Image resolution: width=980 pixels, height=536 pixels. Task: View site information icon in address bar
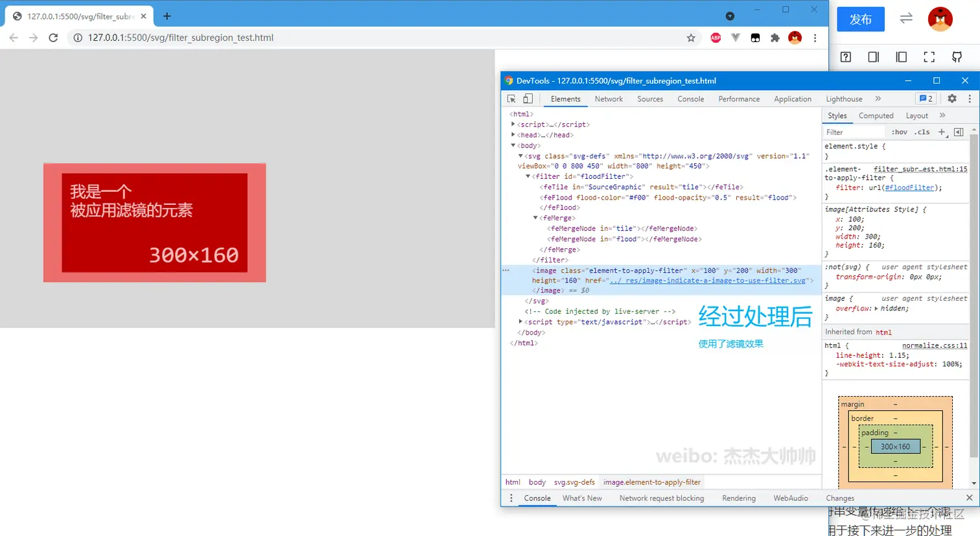(78, 38)
